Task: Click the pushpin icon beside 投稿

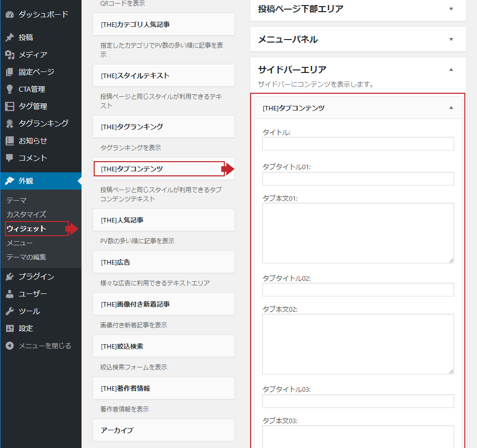Action: tap(10, 38)
